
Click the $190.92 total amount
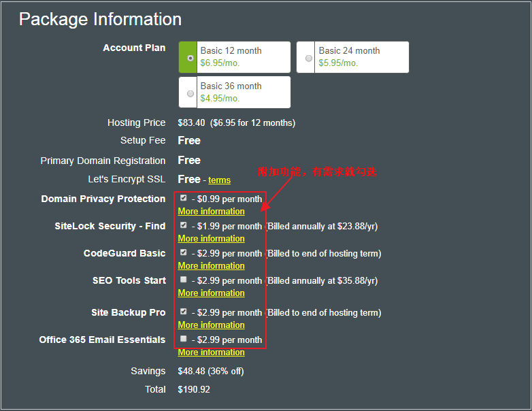pos(194,390)
